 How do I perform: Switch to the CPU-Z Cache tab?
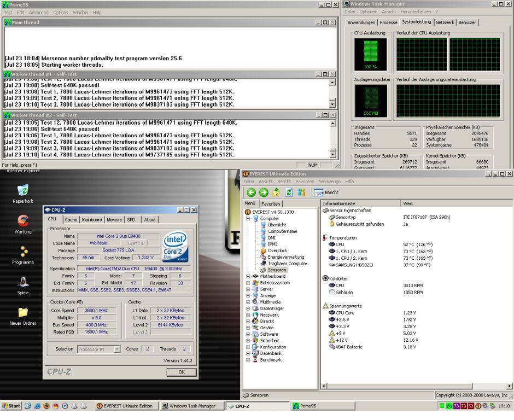coord(71,220)
